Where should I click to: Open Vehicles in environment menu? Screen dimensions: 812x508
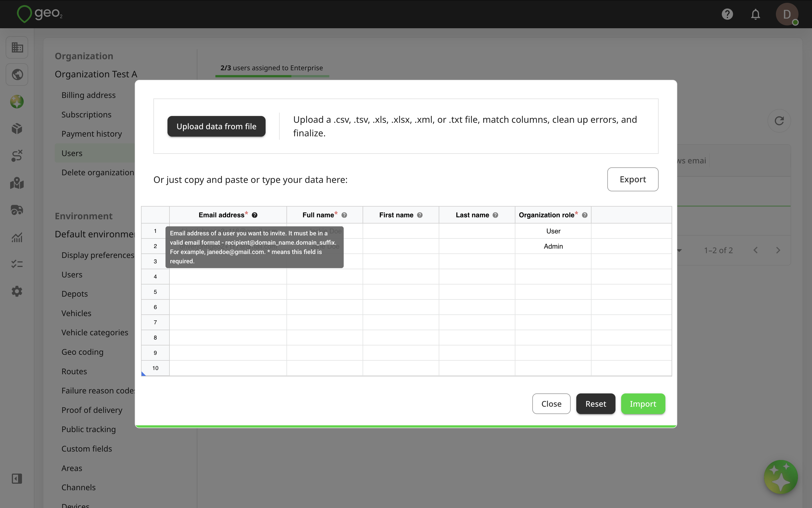coord(76,313)
